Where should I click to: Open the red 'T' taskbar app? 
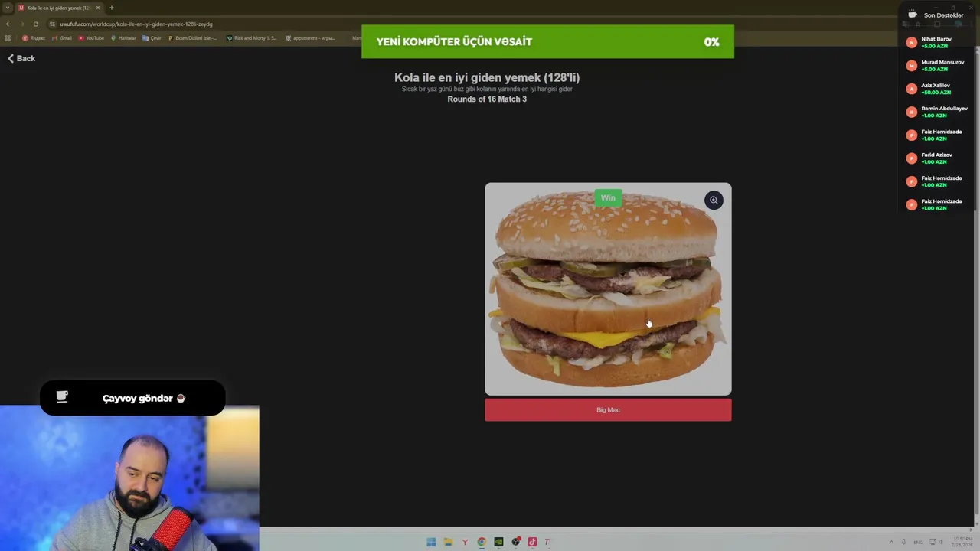[x=547, y=542]
